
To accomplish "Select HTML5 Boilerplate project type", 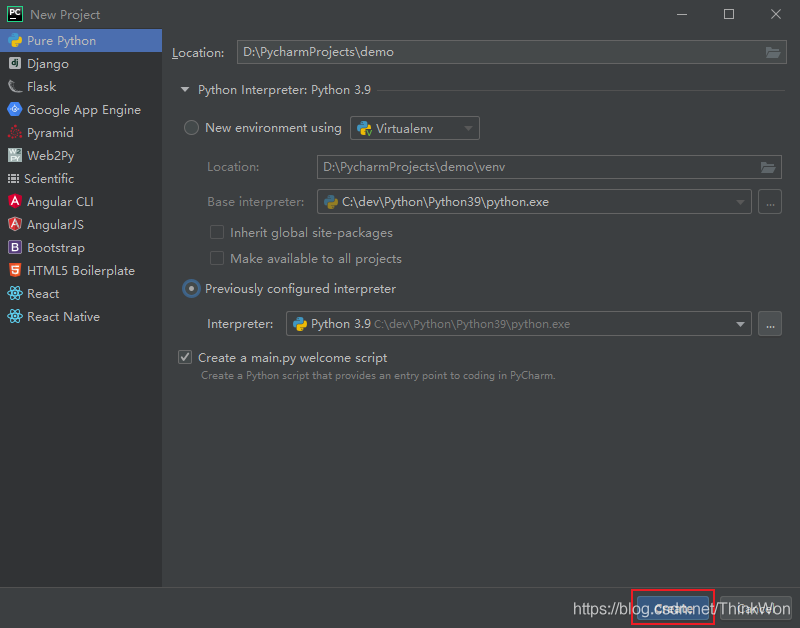I will [81, 270].
